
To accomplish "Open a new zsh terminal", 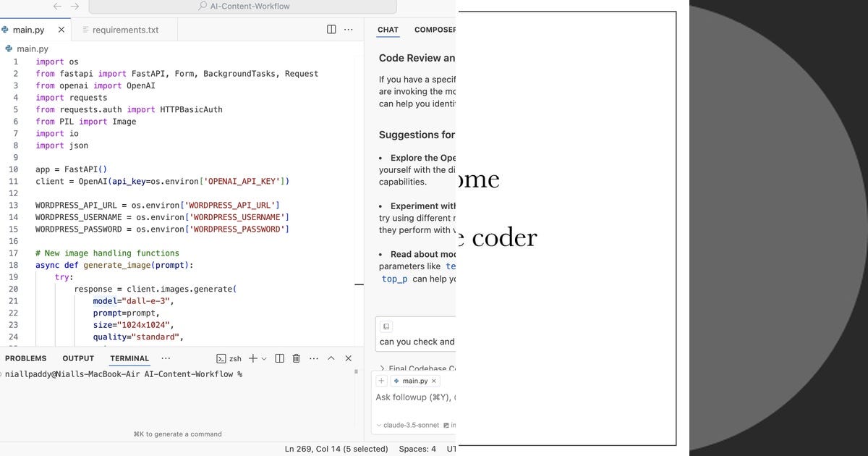I will coord(252,358).
